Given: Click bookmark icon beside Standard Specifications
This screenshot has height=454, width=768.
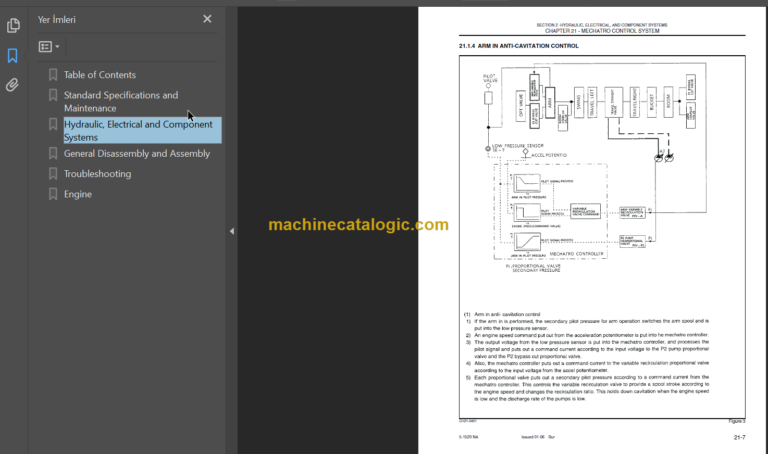Looking at the screenshot, I should pos(53,95).
